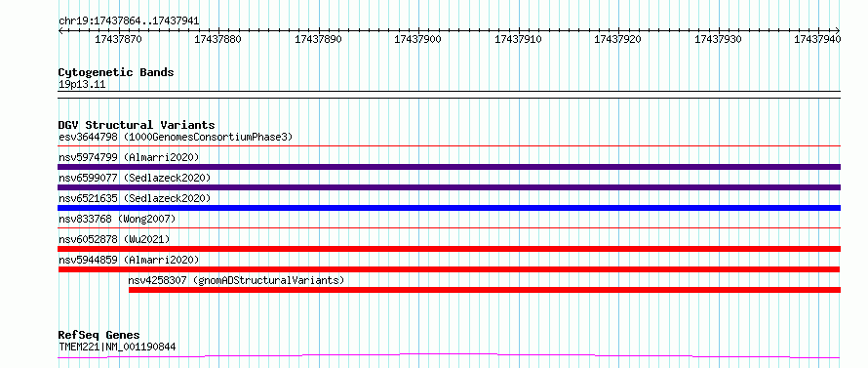Click thick red bar of nsv5944859
Screen dimensions: 868x368
click(449, 269)
